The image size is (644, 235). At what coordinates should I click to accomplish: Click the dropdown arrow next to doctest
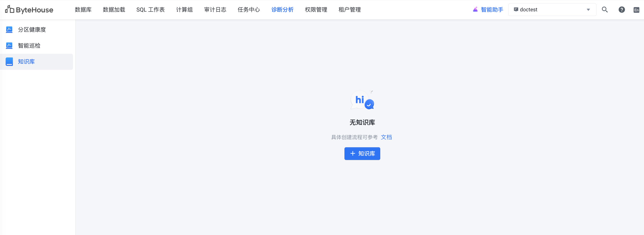(588, 10)
